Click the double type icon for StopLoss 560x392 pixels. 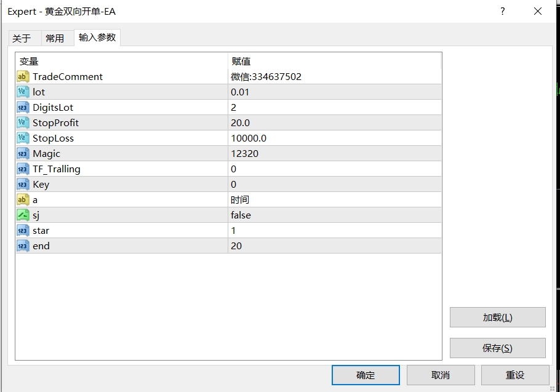tap(23, 138)
